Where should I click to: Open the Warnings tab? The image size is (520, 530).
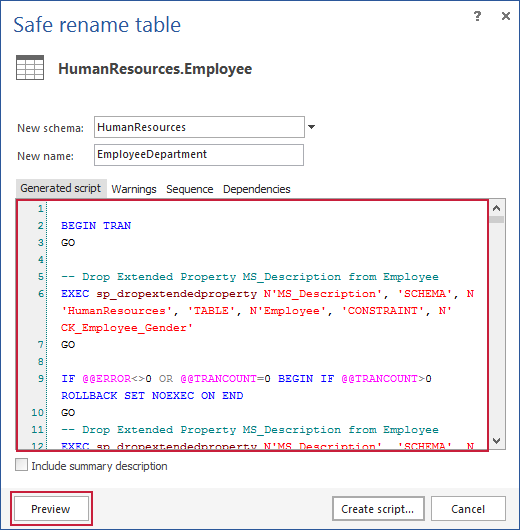pos(134,189)
